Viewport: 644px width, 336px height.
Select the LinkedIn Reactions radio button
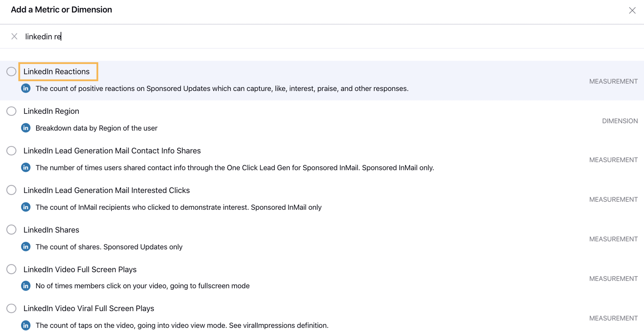point(11,71)
